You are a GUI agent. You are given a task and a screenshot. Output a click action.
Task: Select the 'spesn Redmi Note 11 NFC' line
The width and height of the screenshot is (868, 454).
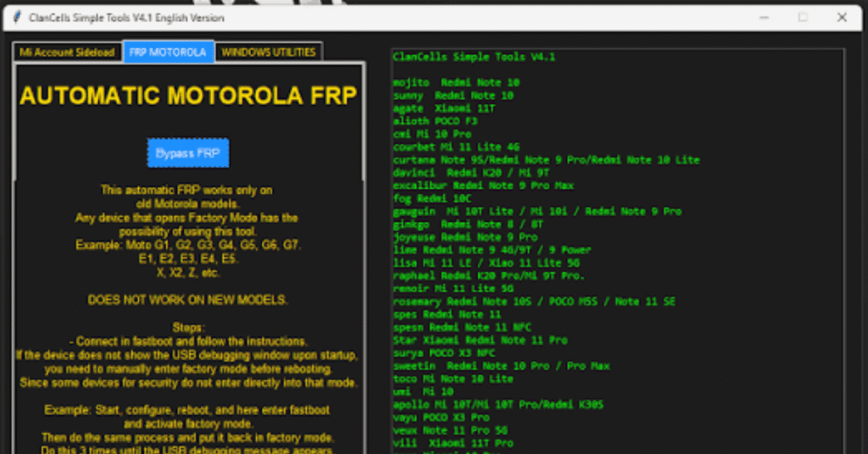(x=462, y=327)
